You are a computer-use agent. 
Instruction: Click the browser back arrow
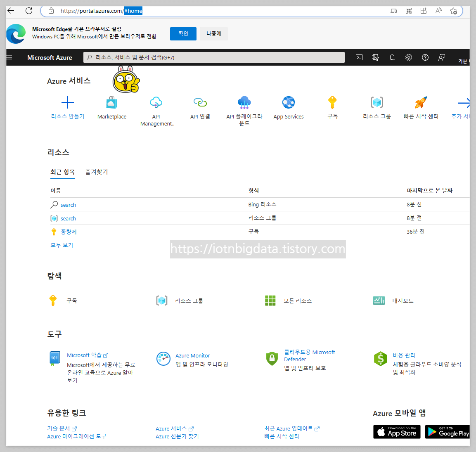11,11
